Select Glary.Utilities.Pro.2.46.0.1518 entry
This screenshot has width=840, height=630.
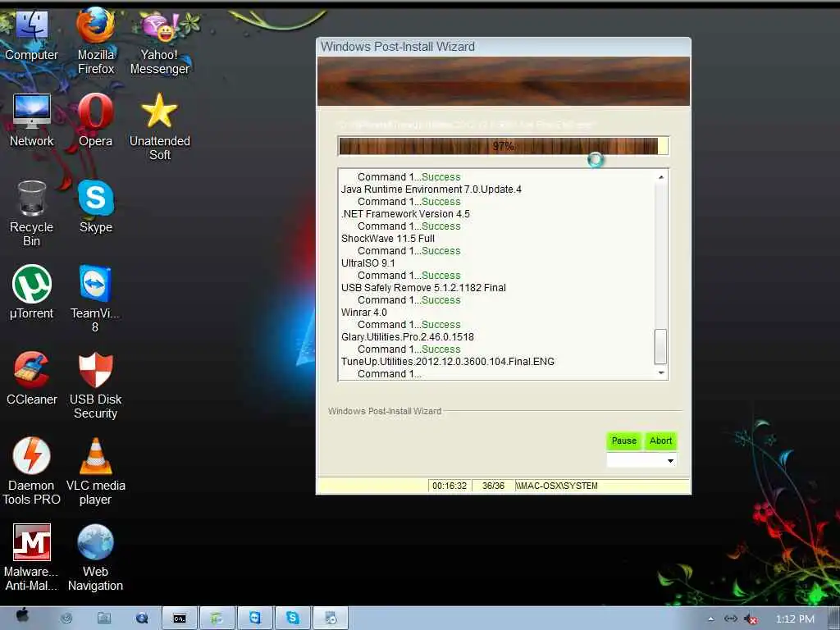[x=408, y=337]
